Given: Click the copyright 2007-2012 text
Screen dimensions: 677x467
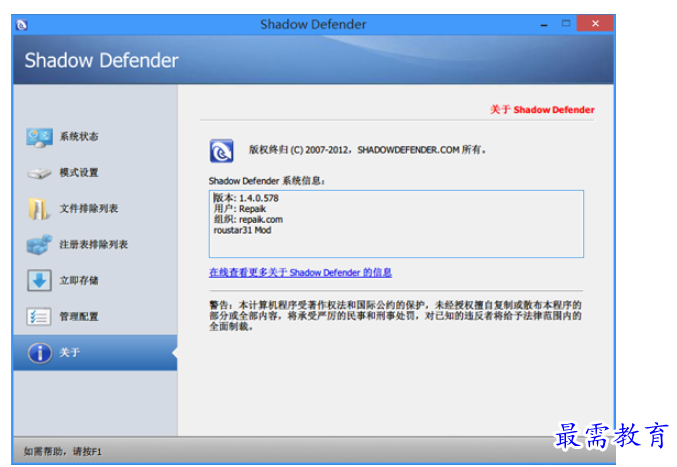Looking at the screenshot, I should (x=367, y=150).
